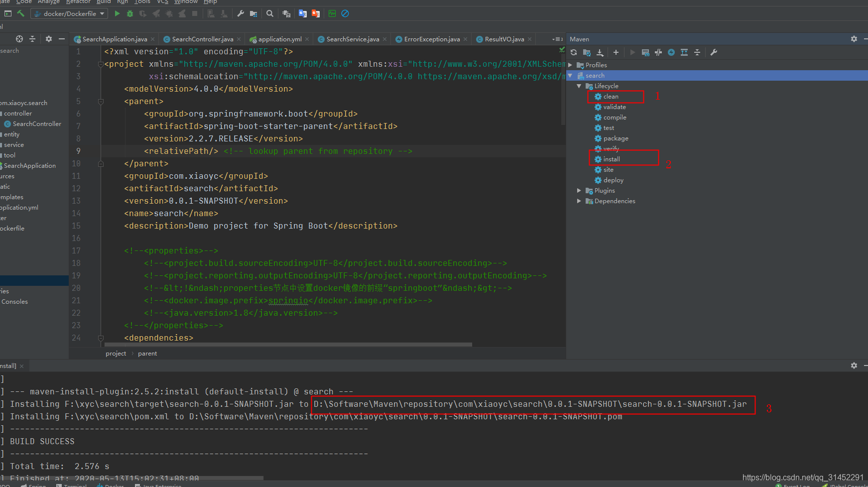Screen dimensions: 868x487
Task: Expand the Plugins node in Maven panel
Action: (579, 190)
